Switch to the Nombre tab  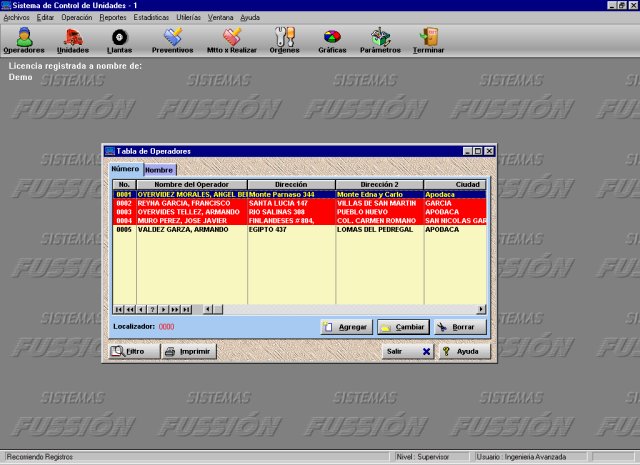click(159, 170)
